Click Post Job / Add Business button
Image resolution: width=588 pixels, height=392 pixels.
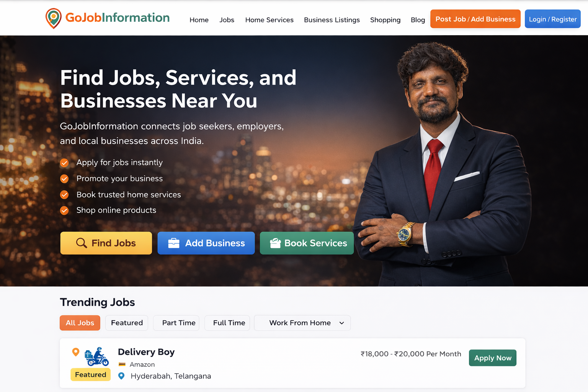click(475, 19)
